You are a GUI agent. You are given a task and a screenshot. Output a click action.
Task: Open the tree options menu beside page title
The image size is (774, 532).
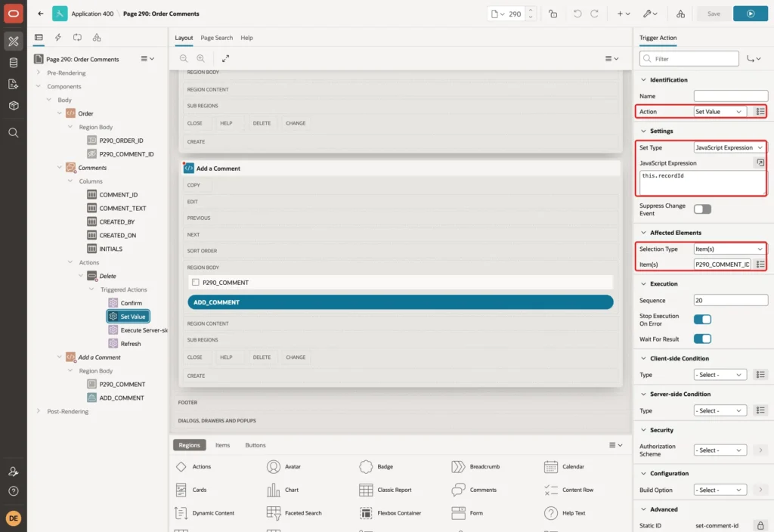pos(147,59)
